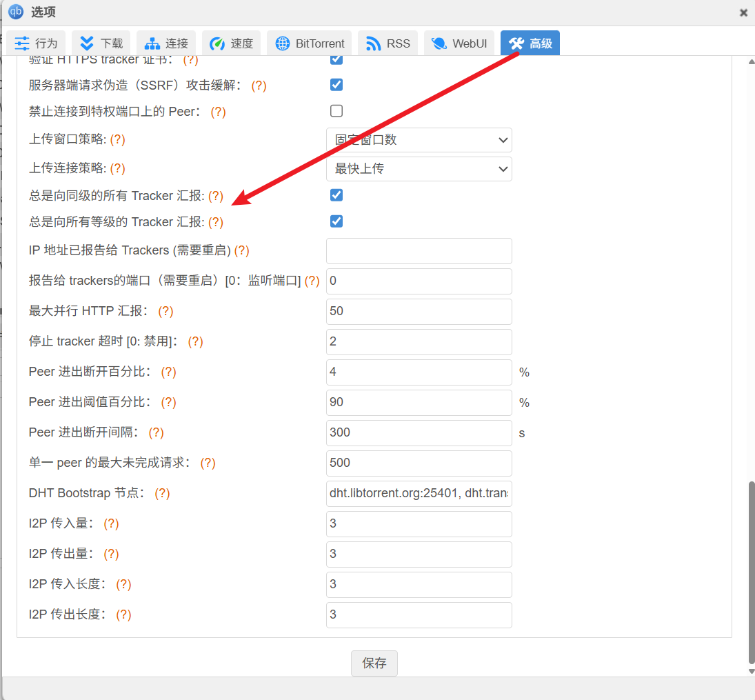Disable 服务器端请求伪造 (SSRF) 攻击缓解 checkbox
This screenshot has width=755, height=700.
tap(336, 85)
